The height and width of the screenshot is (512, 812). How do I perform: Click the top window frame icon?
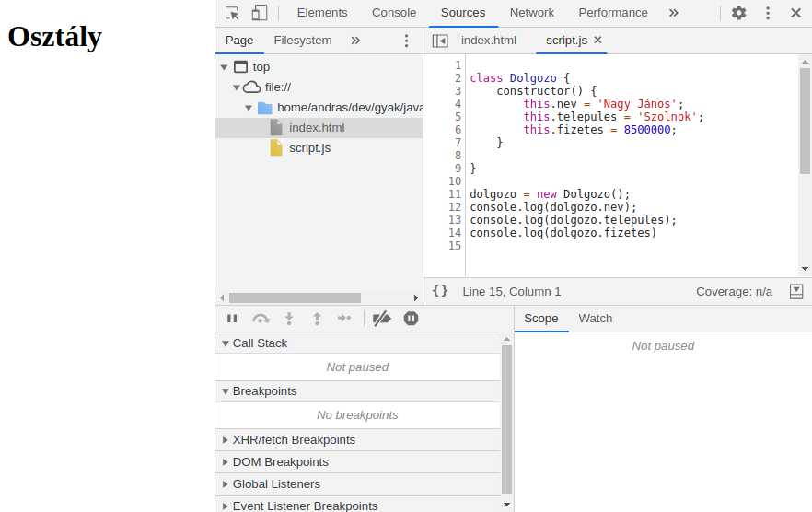(241, 67)
